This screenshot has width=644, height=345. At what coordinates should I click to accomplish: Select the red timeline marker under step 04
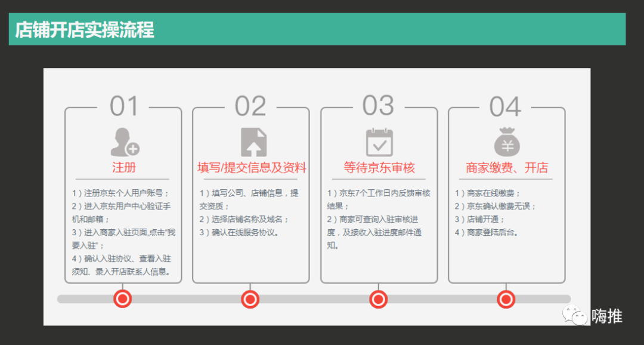[506, 299]
